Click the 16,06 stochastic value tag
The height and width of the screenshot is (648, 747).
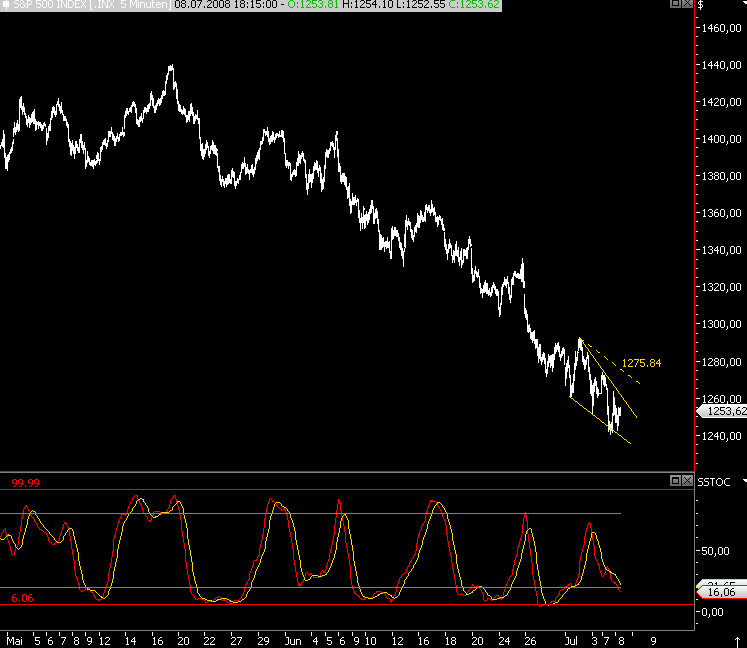[x=722, y=592]
